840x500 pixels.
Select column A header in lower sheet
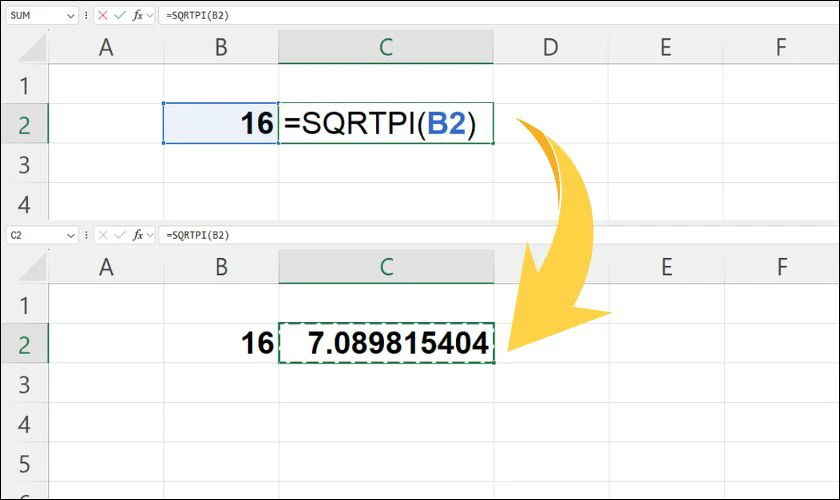pos(106,267)
